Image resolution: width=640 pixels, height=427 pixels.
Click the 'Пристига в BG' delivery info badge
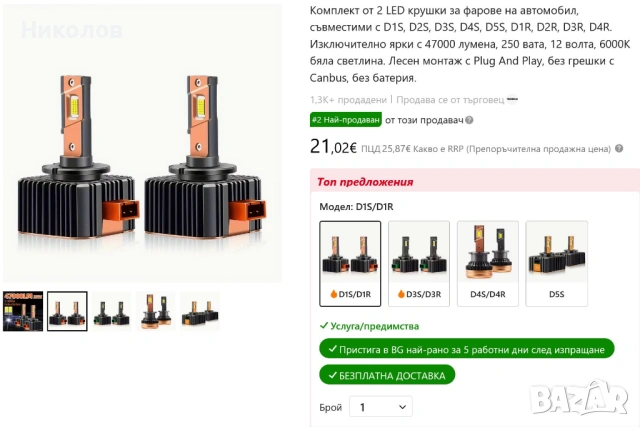[467, 349]
